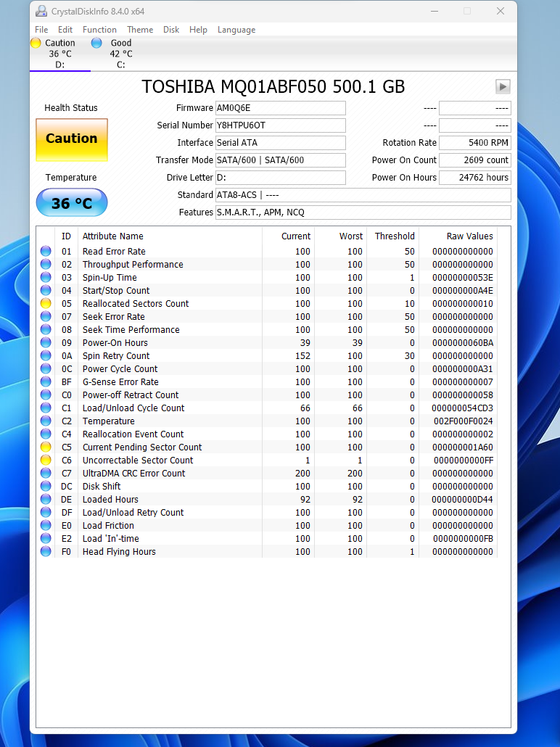
Task: Click the Transfer Mode field
Action: (281, 160)
